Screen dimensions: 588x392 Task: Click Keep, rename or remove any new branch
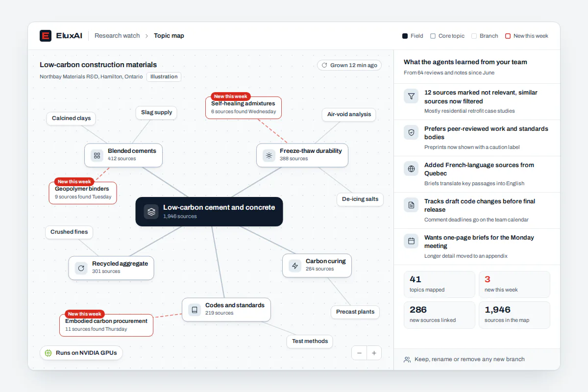(x=469, y=359)
